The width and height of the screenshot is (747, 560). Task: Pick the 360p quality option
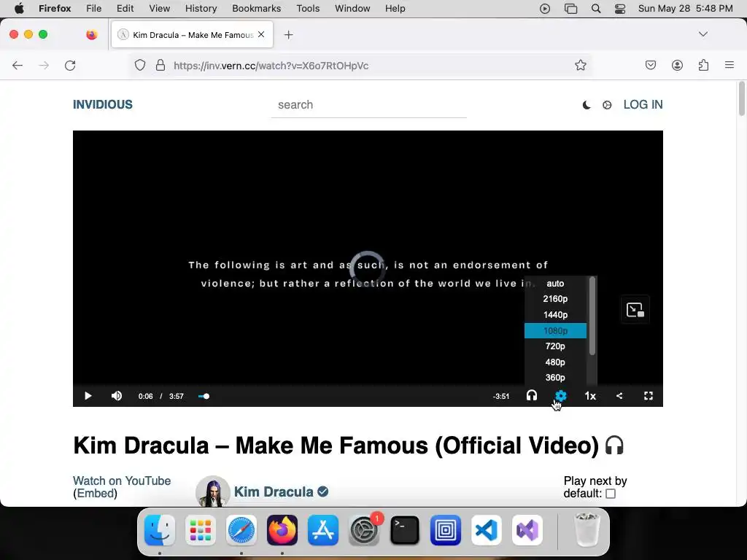coord(555,378)
